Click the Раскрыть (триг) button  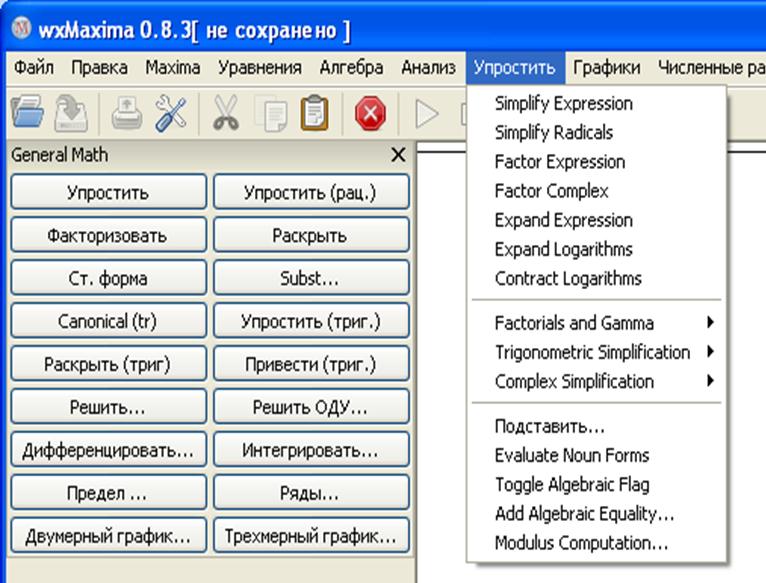[x=108, y=364]
